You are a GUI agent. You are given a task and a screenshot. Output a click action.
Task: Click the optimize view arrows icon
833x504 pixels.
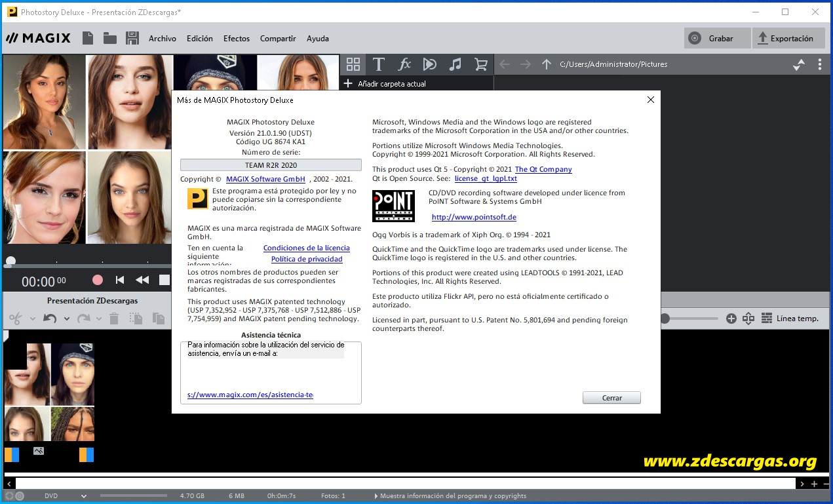748,319
